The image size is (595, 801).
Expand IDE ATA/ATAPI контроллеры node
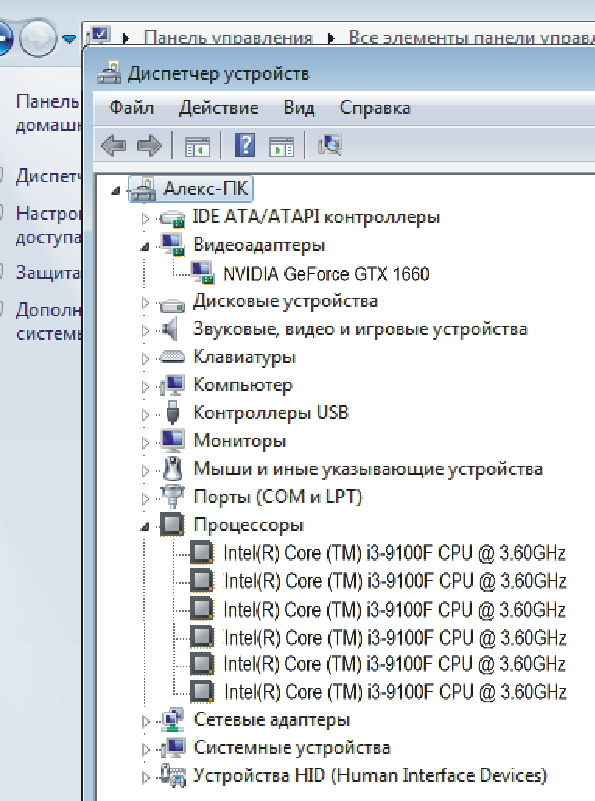point(146,219)
